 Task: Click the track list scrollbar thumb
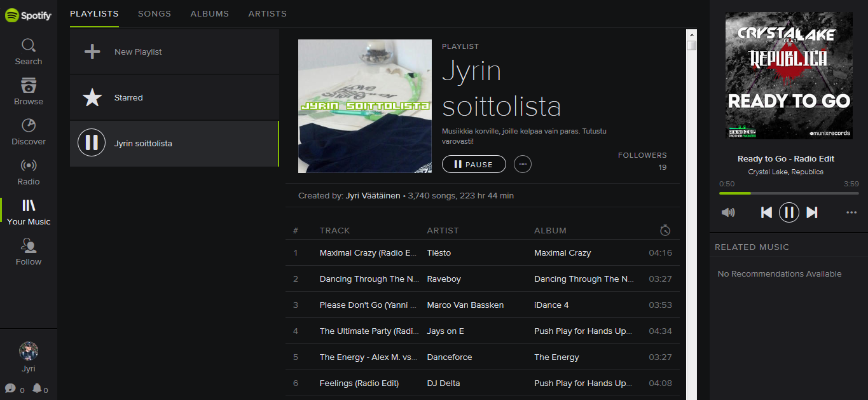point(691,45)
